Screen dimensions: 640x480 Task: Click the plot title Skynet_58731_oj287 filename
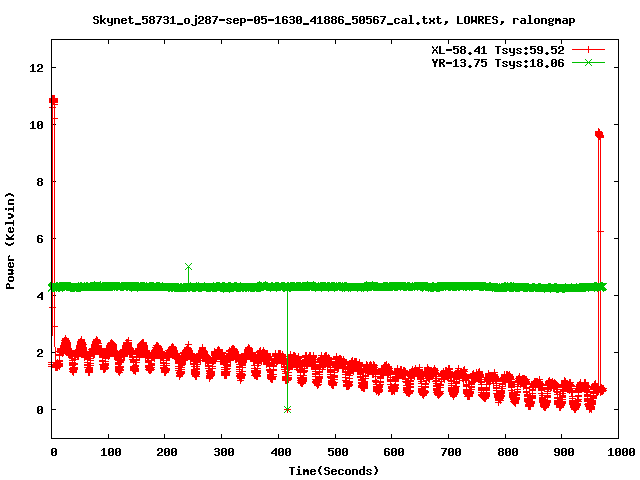[334, 20]
